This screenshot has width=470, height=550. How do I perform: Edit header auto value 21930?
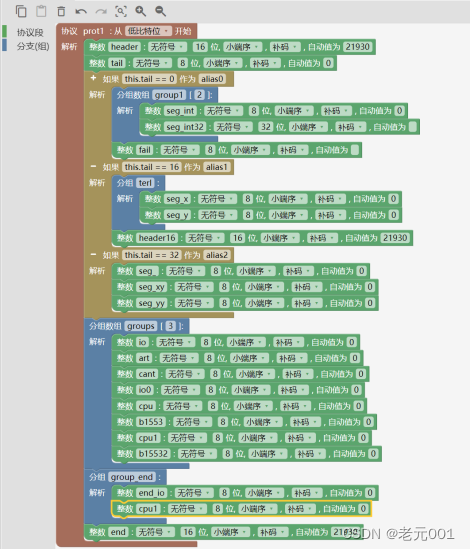[x=357, y=47]
